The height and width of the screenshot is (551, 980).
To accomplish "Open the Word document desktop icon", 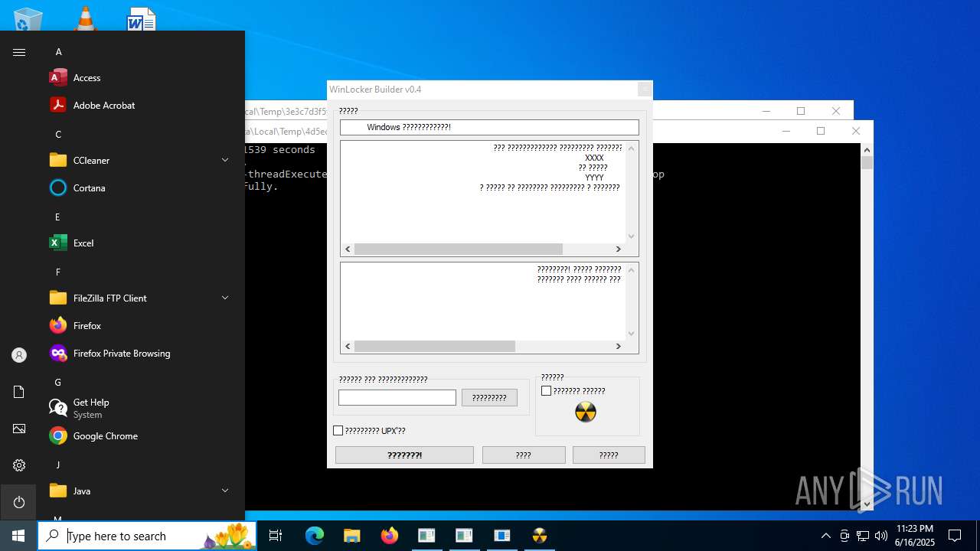I will 142,18.
